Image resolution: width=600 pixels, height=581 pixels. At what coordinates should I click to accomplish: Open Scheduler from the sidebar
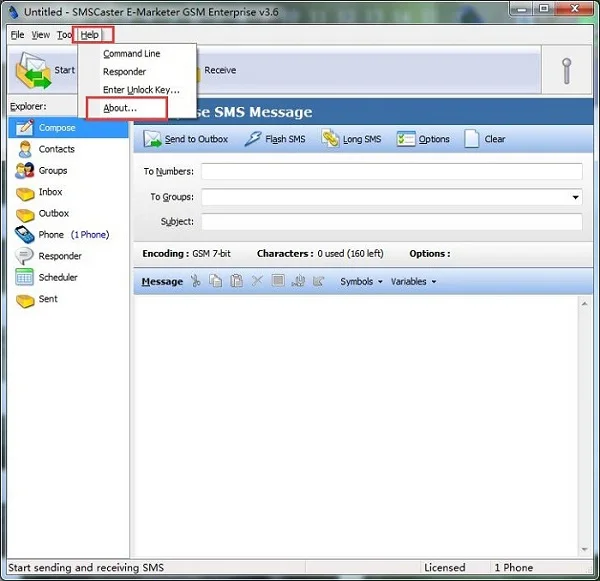[x=57, y=277]
